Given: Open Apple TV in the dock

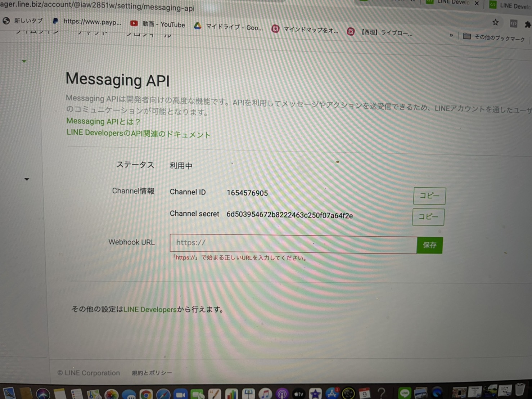Looking at the screenshot, I should [299, 394].
